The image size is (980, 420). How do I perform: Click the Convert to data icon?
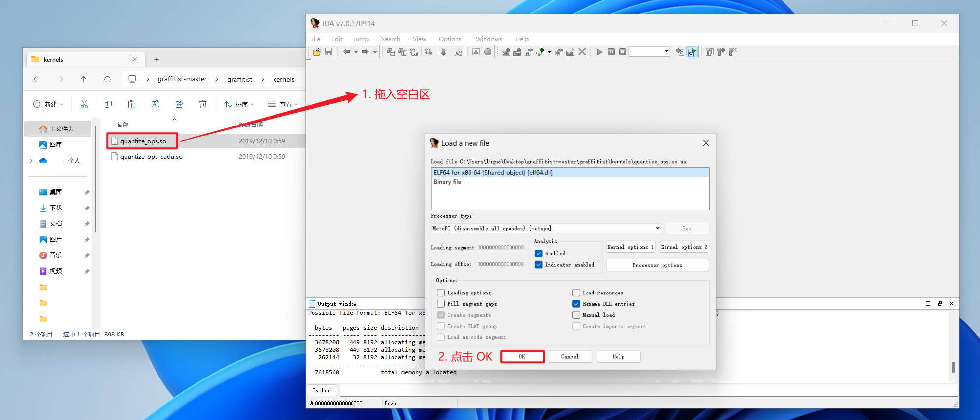click(x=517, y=52)
